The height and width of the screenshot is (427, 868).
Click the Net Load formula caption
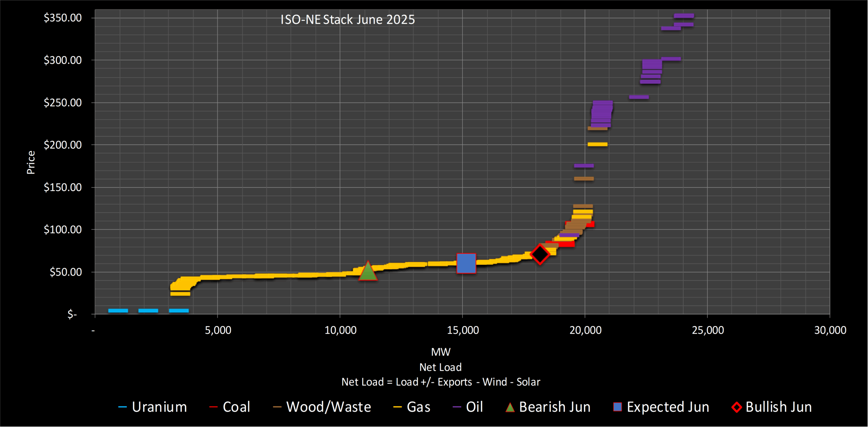coord(440,382)
